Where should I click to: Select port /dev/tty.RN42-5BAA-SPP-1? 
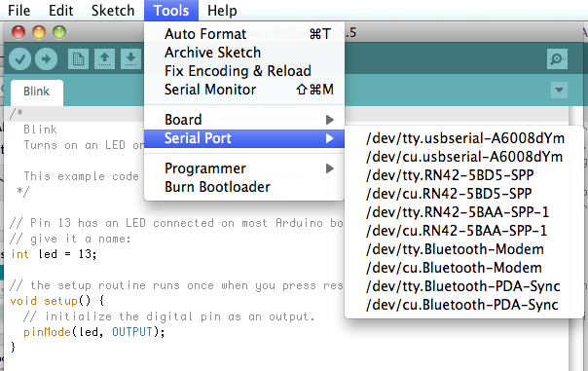click(463, 212)
